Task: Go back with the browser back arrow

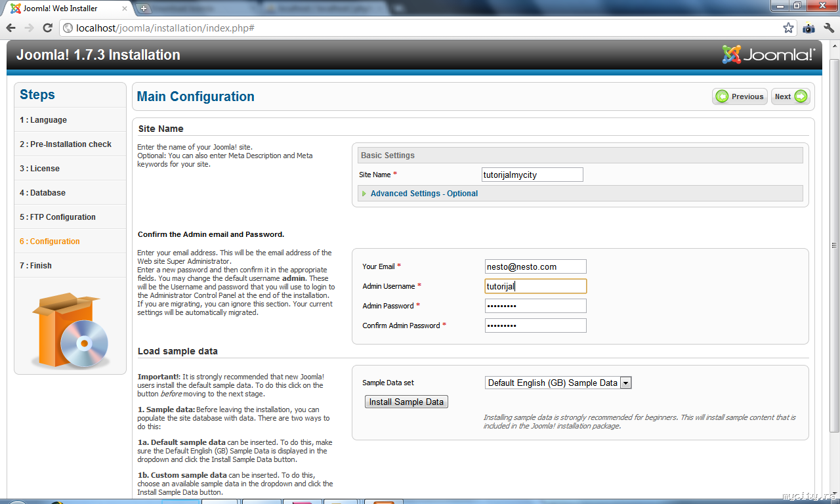Action: (x=11, y=28)
